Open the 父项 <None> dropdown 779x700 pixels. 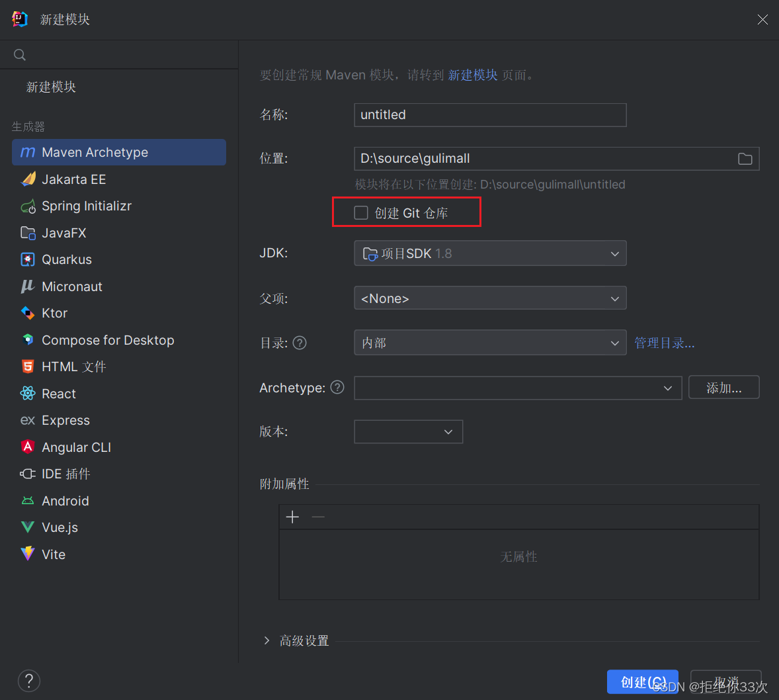490,298
